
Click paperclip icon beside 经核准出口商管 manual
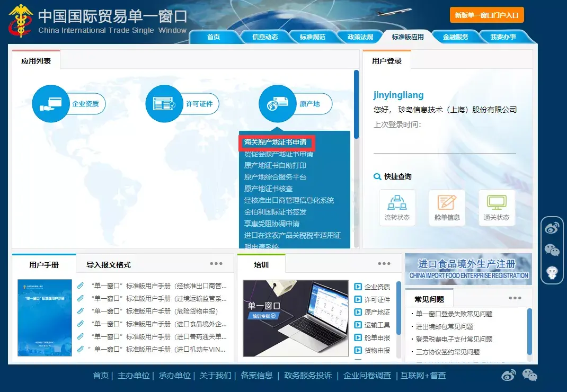pos(81,286)
